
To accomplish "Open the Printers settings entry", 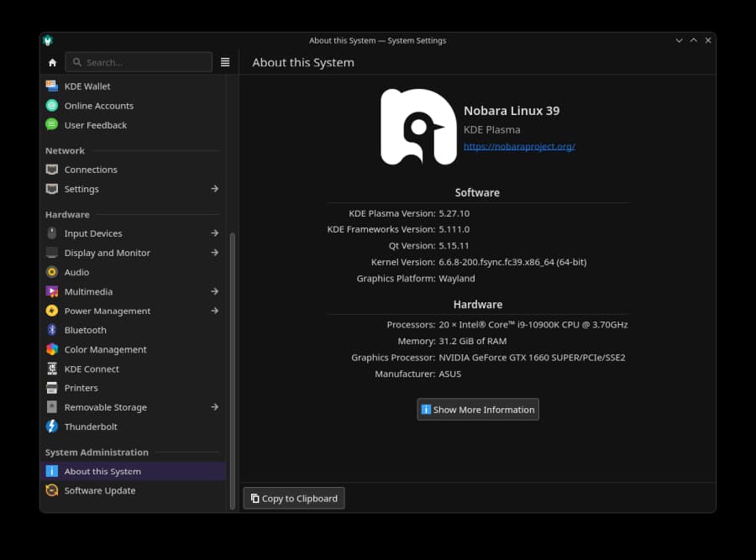I will tap(134, 388).
